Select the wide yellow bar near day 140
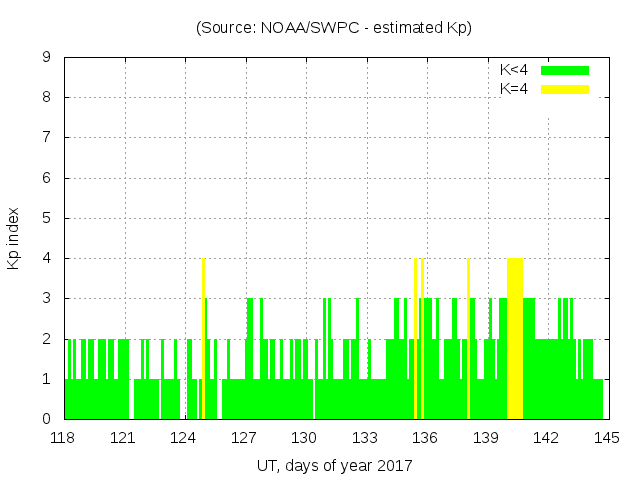The image size is (640, 480). click(515, 338)
